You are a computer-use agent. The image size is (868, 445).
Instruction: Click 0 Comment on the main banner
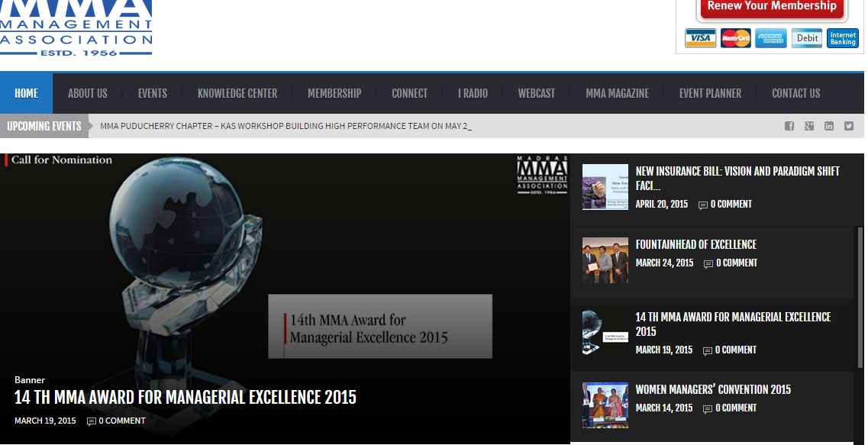click(x=122, y=421)
